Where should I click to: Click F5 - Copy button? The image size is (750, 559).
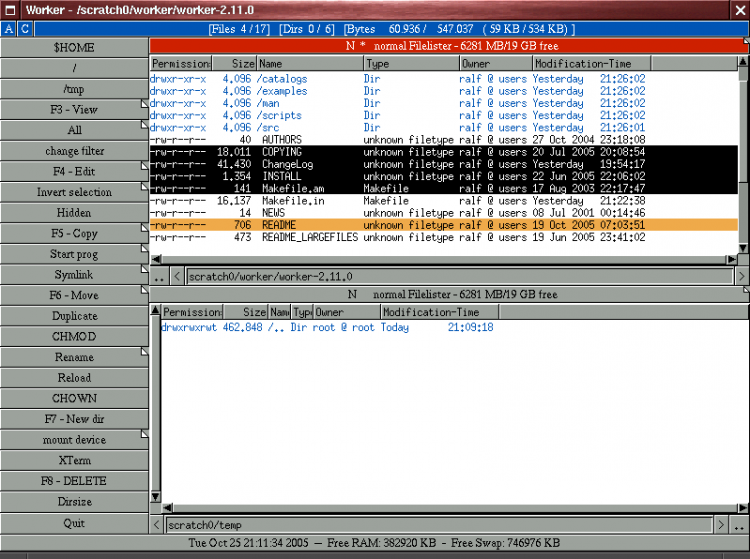(74, 233)
